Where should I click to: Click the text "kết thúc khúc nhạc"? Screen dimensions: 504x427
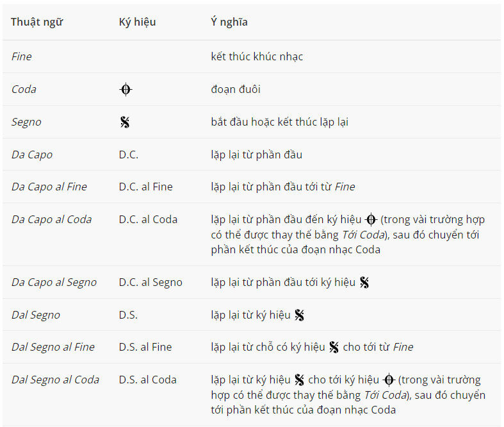pos(257,56)
